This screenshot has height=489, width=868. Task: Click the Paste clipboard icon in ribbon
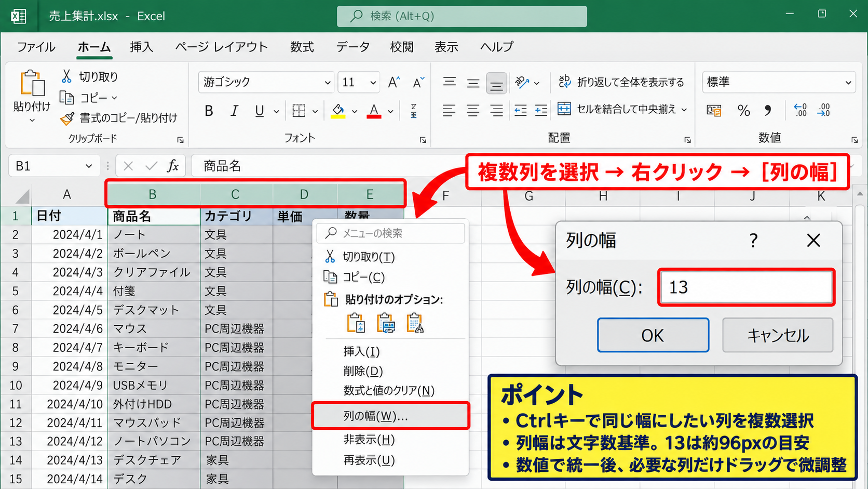pos(32,83)
